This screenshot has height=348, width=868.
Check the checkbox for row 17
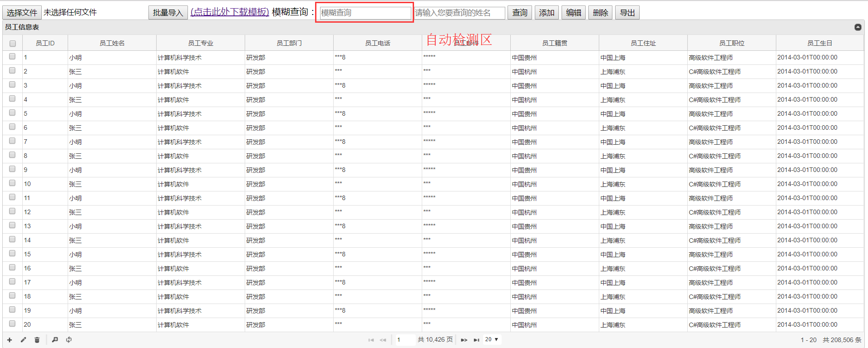[12, 282]
